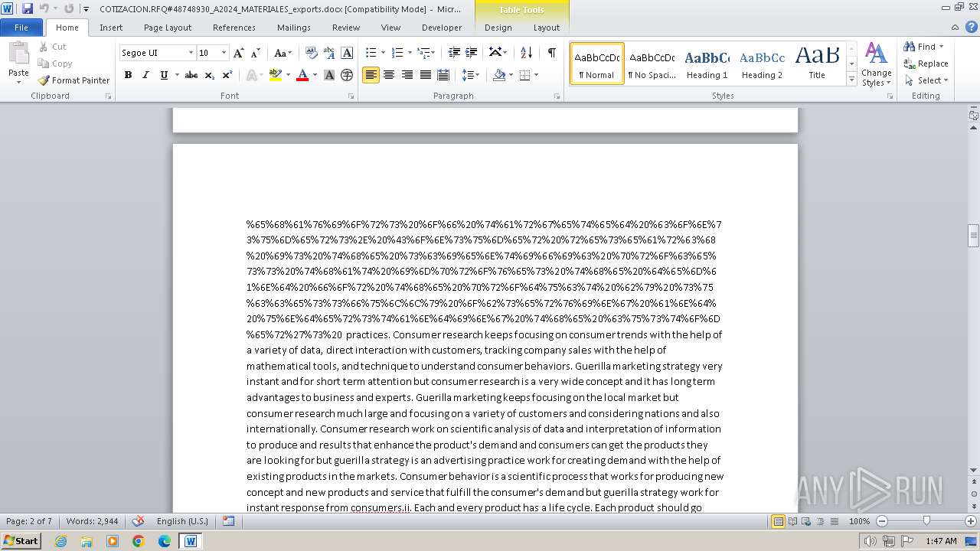The height and width of the screenshot is (551, 980).
Task: Click the font color red swatch
Action: [302, 75]
